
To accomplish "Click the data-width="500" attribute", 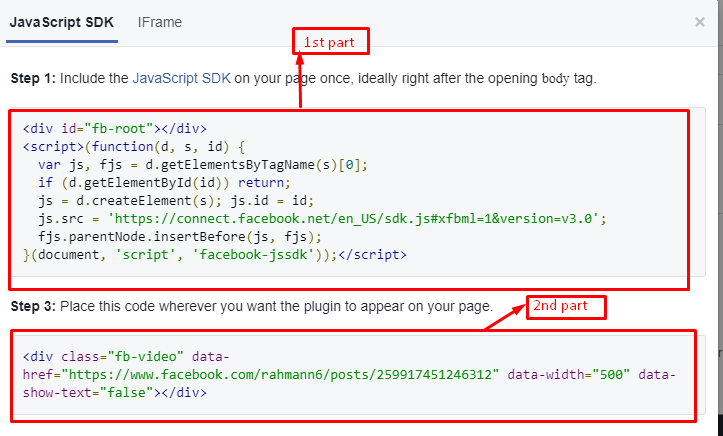I will click(569, 374).
